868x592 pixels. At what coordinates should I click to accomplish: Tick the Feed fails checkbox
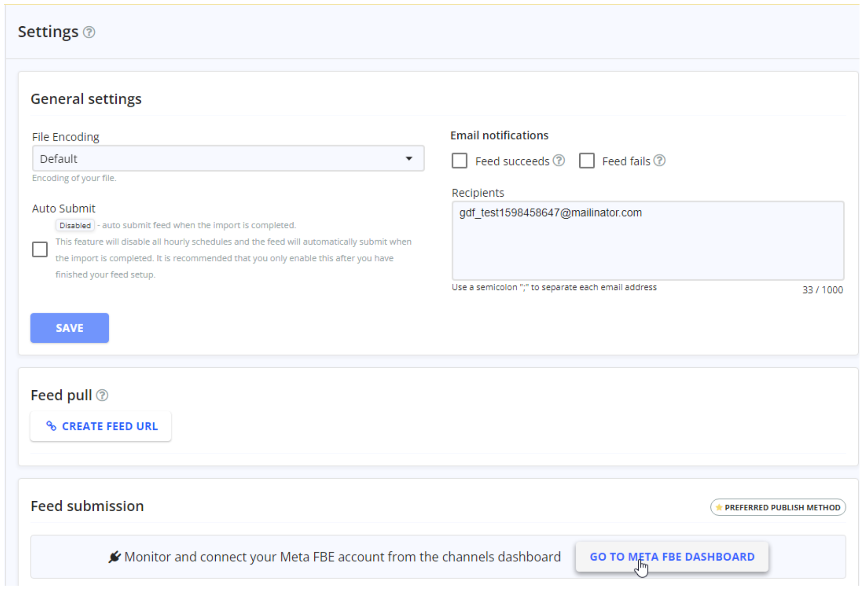[x=587, y=161]
